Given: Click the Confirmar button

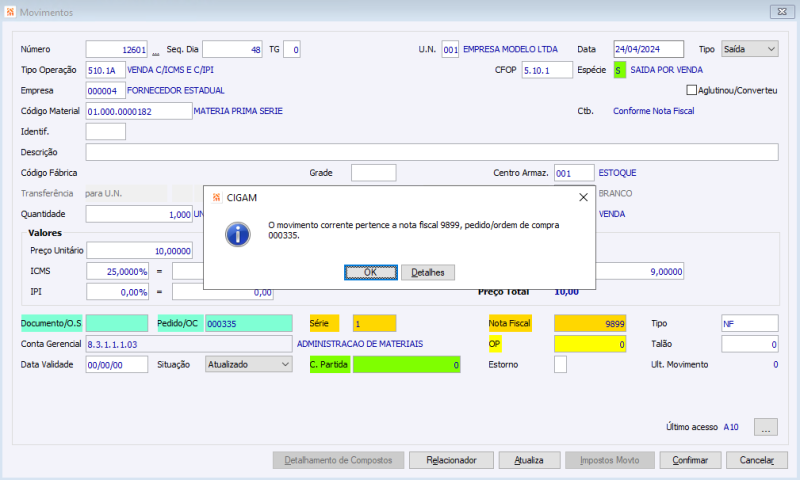Looking at the screenshot, I should point(690,460).
